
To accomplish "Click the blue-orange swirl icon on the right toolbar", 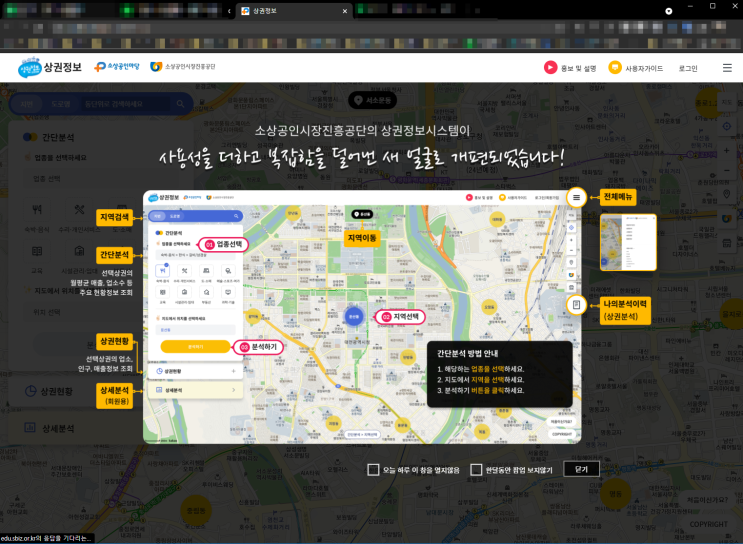I will (726, 218).
